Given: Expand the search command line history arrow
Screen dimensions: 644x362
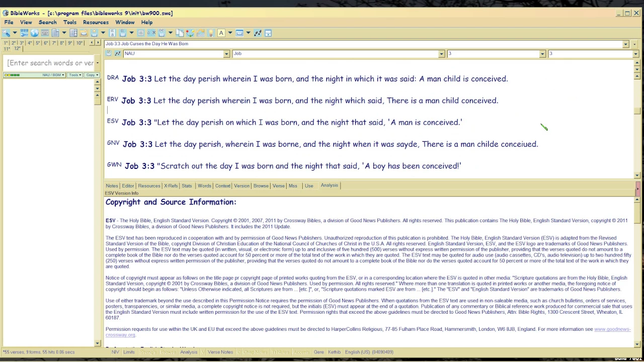Looking at the screenshot, I should click(x=97, y=63).
